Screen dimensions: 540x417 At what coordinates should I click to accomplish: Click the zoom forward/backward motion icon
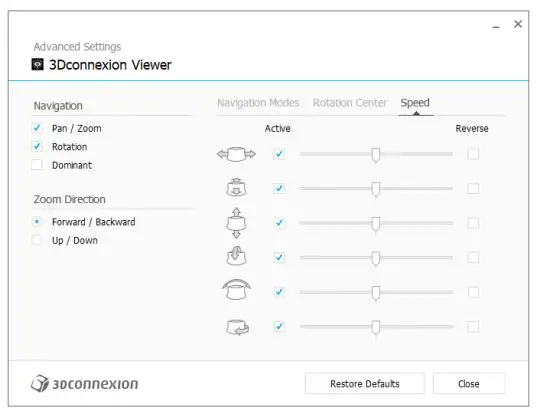point(236,188)
